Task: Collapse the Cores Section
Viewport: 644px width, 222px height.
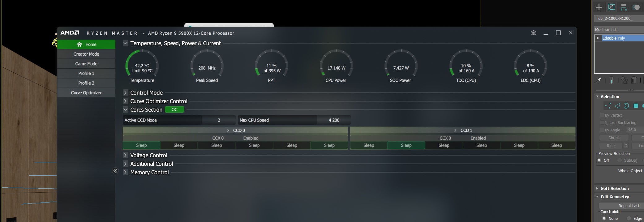Action: 125,109
